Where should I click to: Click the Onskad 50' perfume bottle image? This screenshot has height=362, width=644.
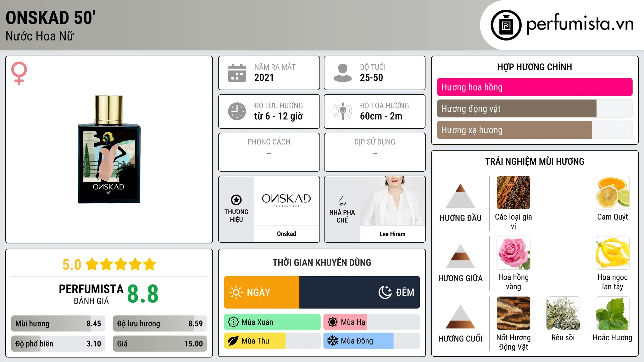coord(109,150)
